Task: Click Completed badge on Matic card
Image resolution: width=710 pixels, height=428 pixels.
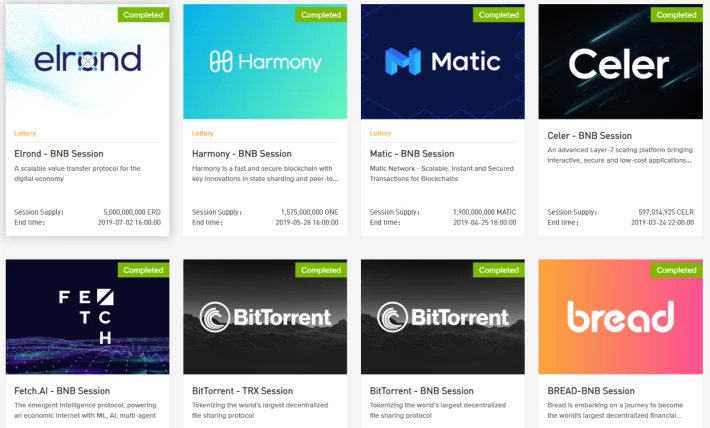Action: point(499,15)
